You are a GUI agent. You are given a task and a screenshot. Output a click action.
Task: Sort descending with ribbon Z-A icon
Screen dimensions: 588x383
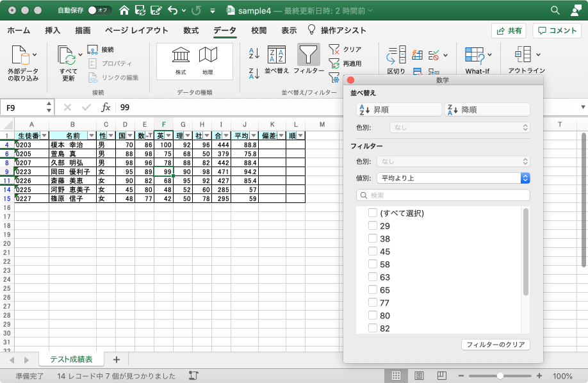click(254, 73)
